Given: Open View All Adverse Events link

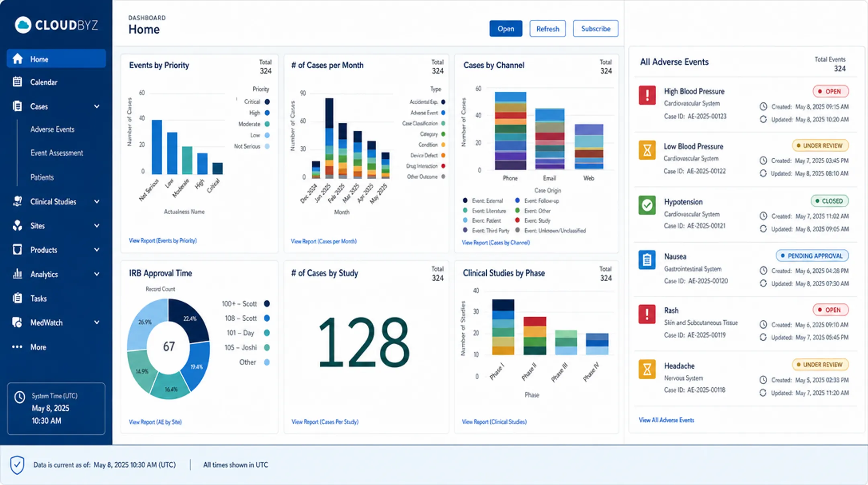Looking at the screenshot, I should [x=667, y=420].
